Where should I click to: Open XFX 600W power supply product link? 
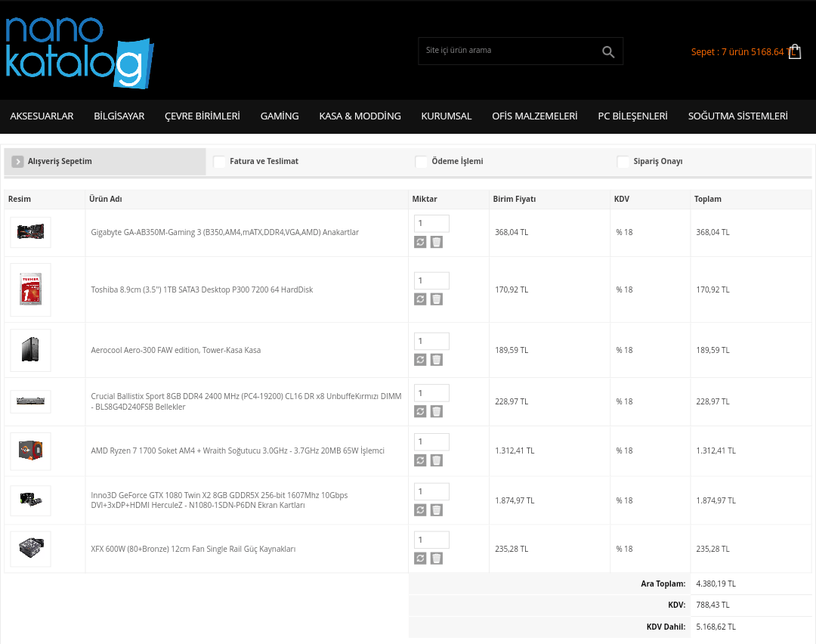[x=193, y=549]
